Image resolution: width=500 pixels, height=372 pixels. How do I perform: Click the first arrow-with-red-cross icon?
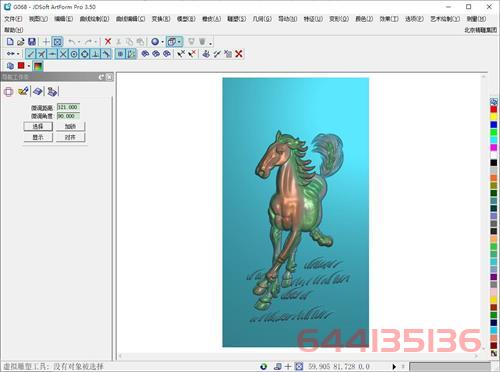click(x=181, y=54)
